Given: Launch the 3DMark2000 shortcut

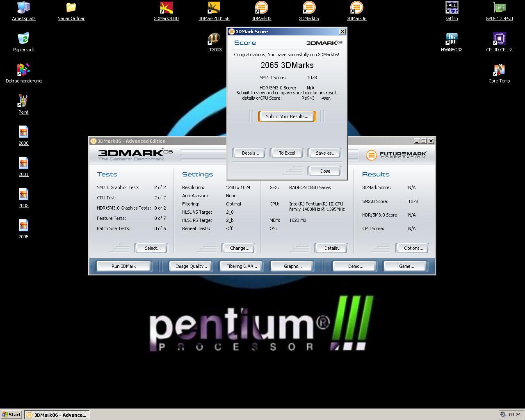Looking at the screenshot, I should click(166, 11).
